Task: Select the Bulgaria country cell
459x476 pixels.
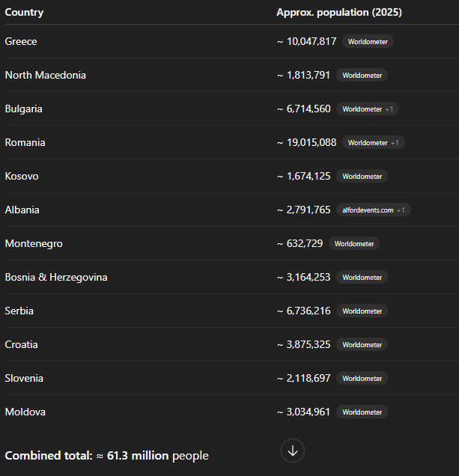Action: tap(24, 109)
